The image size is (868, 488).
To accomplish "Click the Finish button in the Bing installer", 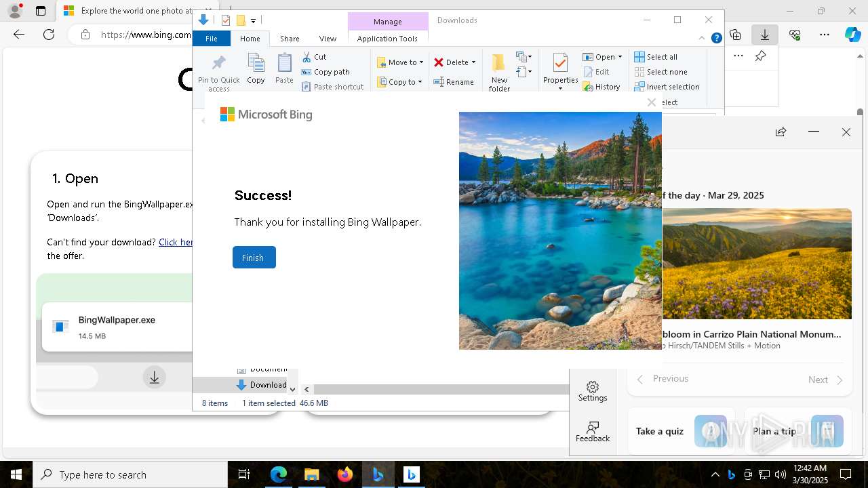I will click(x=254, y=258).
